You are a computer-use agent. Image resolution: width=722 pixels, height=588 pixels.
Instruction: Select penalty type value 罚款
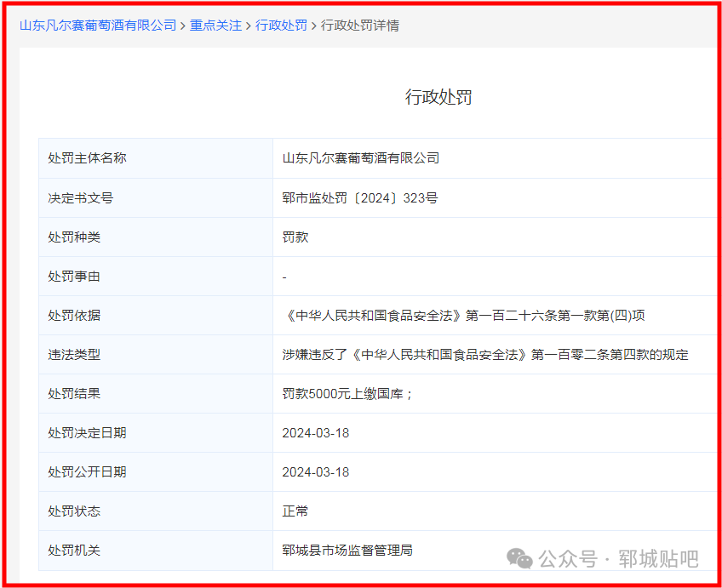(295, 237)
